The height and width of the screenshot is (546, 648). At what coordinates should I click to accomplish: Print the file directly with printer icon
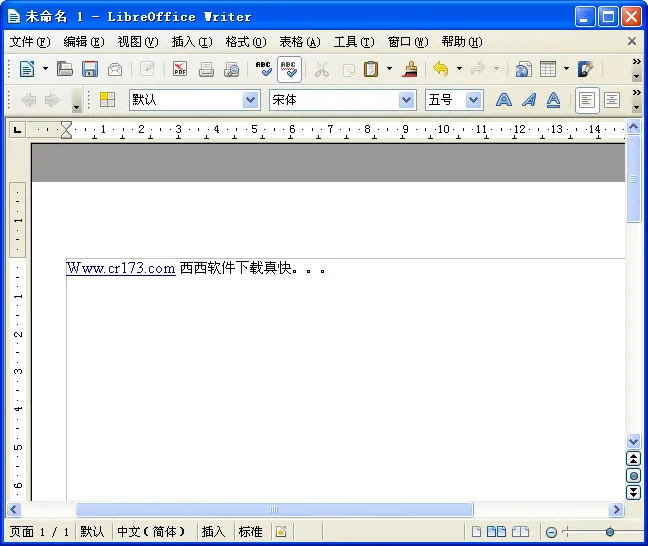206,69
